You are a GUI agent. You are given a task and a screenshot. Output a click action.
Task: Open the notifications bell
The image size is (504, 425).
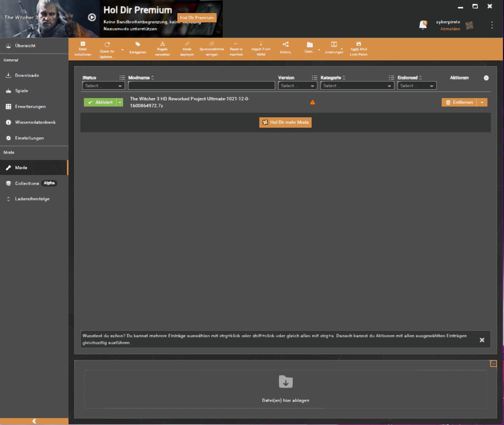pos(423,25)
